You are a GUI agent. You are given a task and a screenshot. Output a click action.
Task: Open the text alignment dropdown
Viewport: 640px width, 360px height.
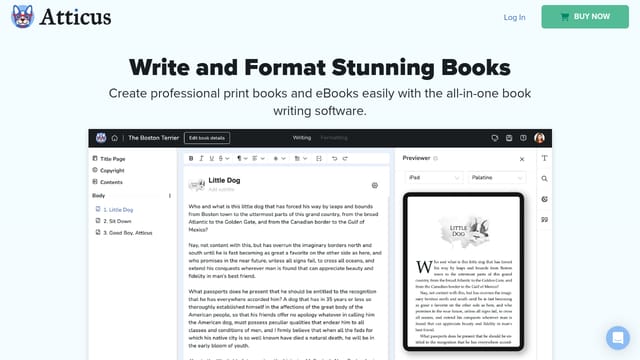[258, 158]
